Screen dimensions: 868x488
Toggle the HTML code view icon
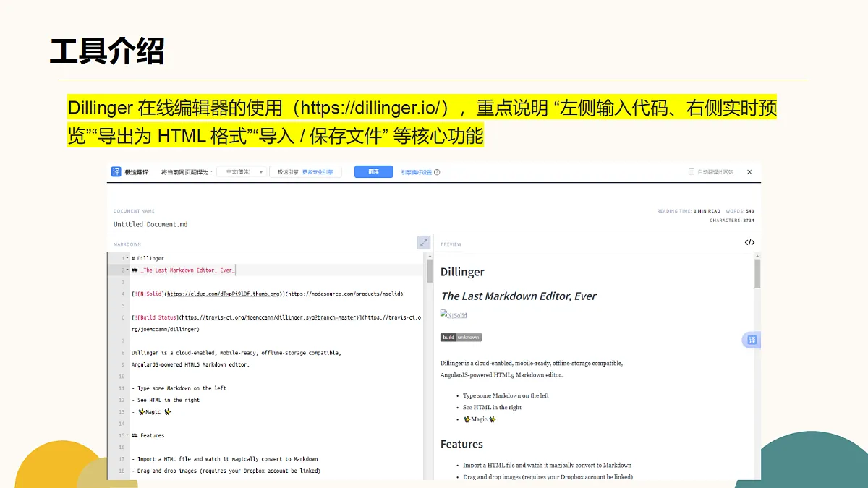click(x=749, y=242)
